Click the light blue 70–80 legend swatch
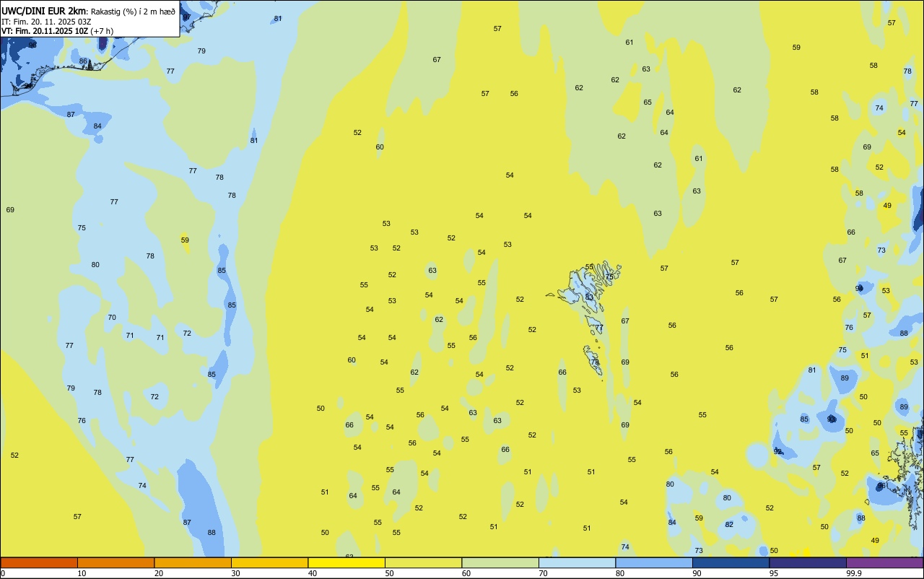This screenshot has height=579, width=924. point(577,562)
